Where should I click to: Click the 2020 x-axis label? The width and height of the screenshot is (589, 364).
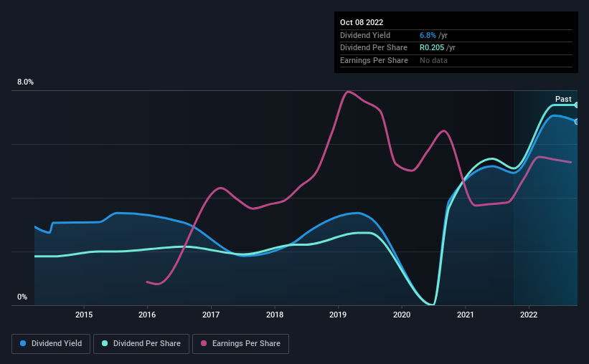[402, 315]
